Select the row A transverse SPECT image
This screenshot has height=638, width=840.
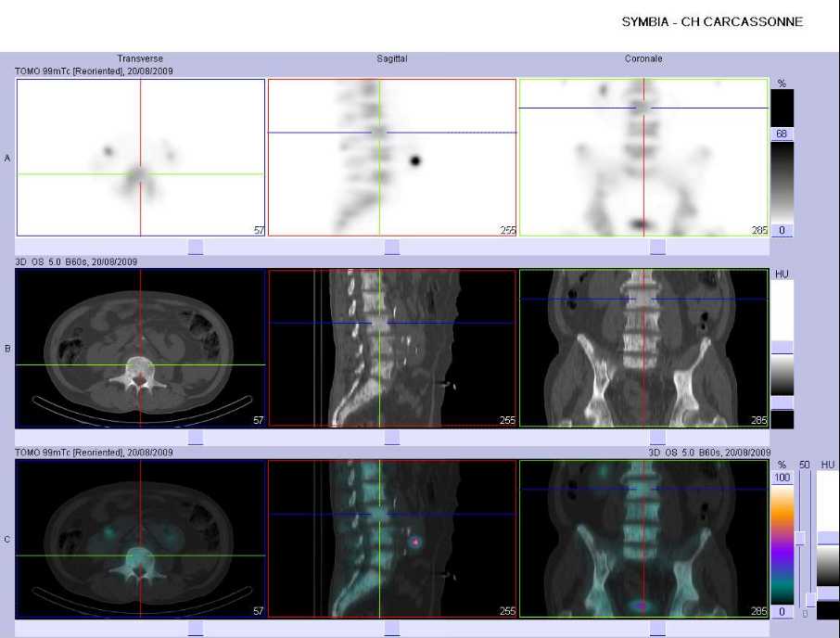(x=141, y=158)
